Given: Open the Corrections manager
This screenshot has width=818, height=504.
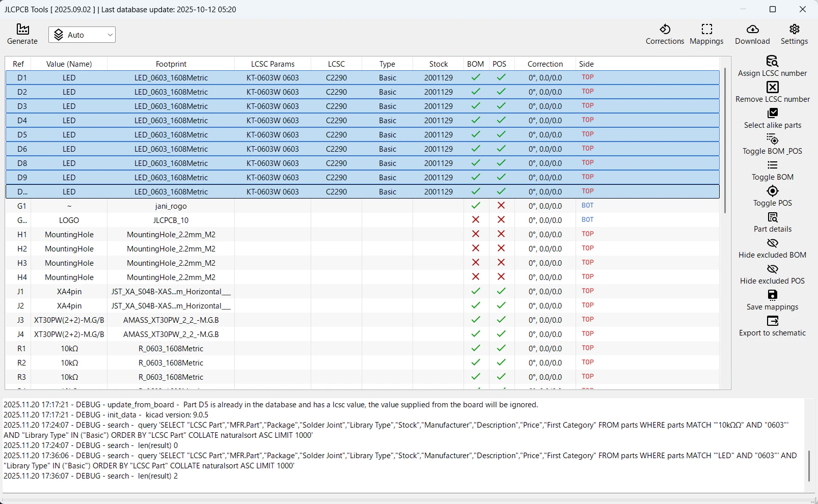Looking at the screenshot, I should [x=665, y=34].
